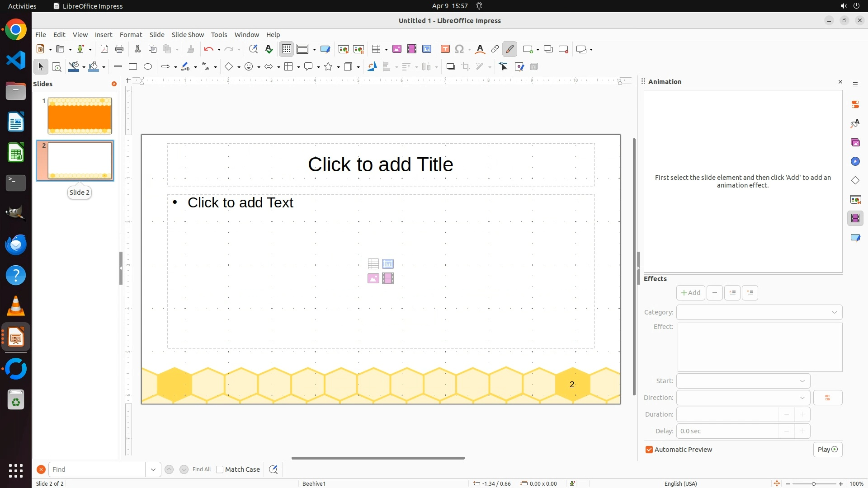Viewport: 868px width, 488px height.
Task: Toggle the Shadow icon
Action: [x=450, y=67]
